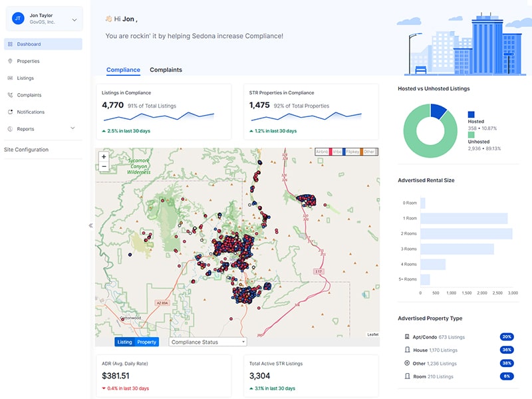The width and height of the screenshot is (532, 399).
Task: Click the Complaints phone icon
Action: pos(10,95)
